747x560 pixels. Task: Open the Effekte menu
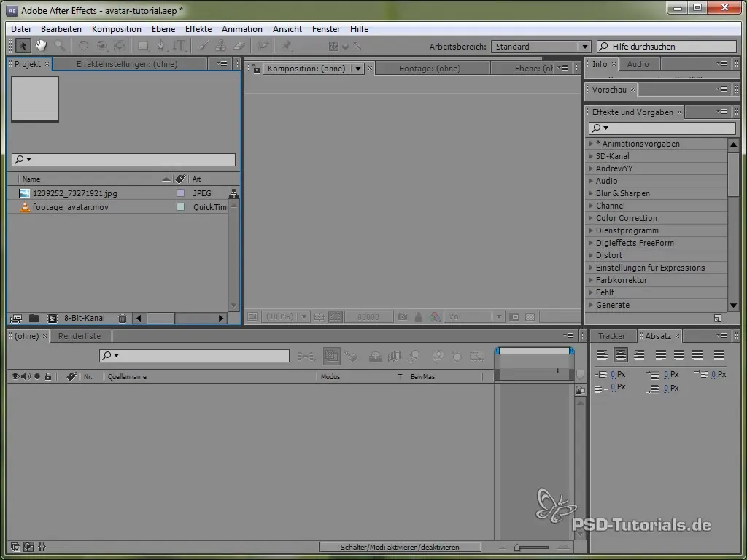[x=198, y=29]
